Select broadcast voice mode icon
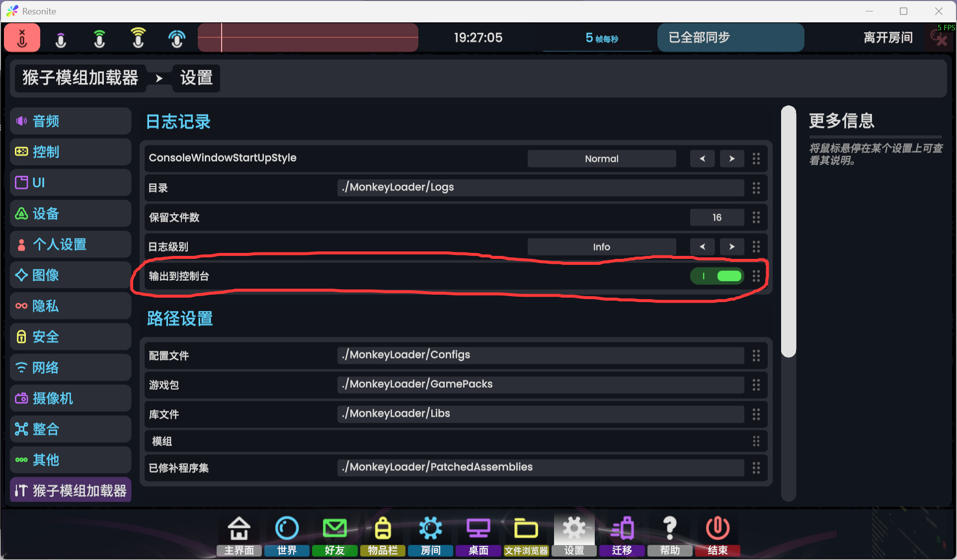 point(177,39)
